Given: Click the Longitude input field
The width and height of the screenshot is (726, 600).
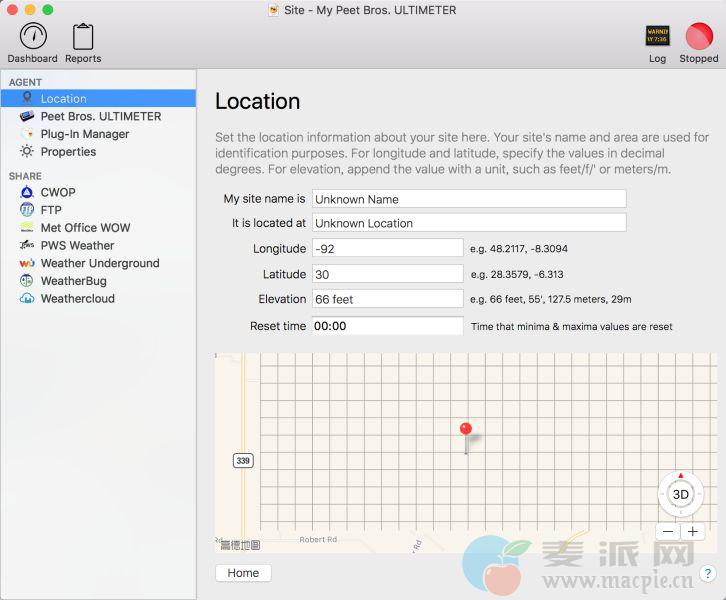Looking at the screenshot, I should click(x=387, y=248).
